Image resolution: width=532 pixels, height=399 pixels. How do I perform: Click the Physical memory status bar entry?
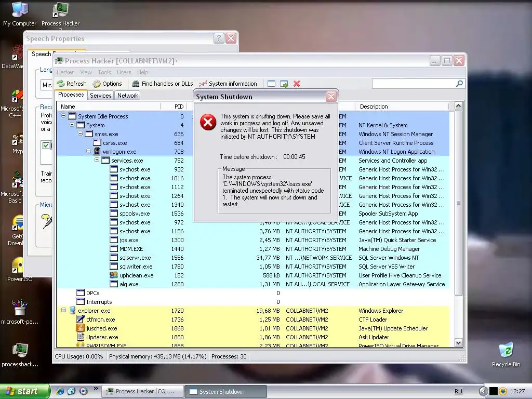coord(157,356)
